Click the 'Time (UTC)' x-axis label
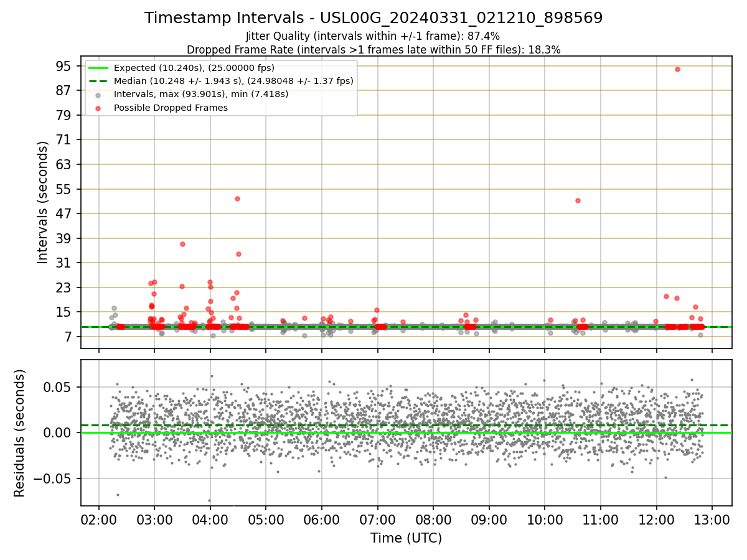 coord(406,538)
